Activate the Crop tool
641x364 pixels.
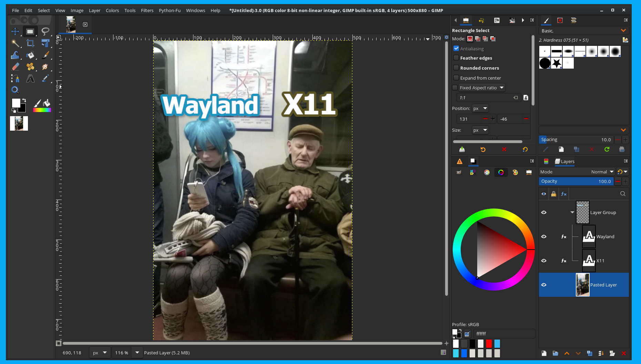pos(30,43)
